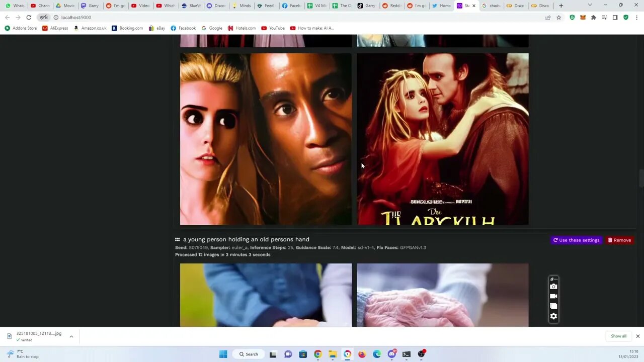
Task: Open the Chrome three-dot menu
Action: point(636,17)
